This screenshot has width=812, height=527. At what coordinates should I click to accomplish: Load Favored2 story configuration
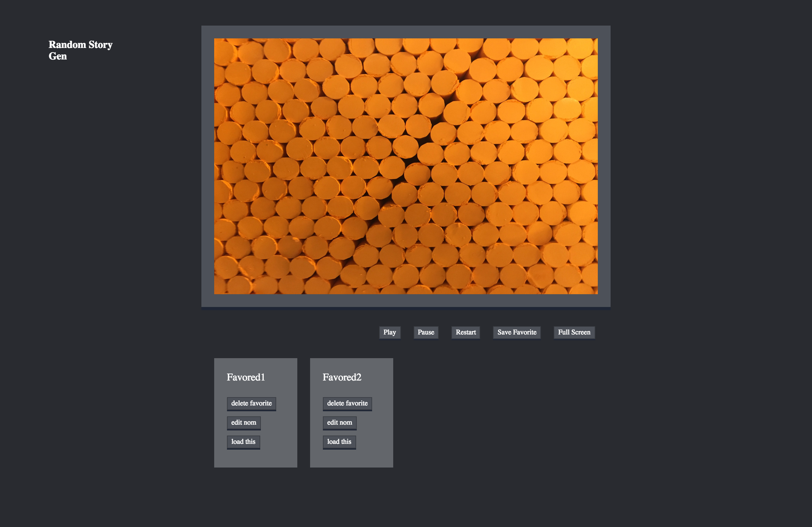pyautogui.click(x=338, y=442)
